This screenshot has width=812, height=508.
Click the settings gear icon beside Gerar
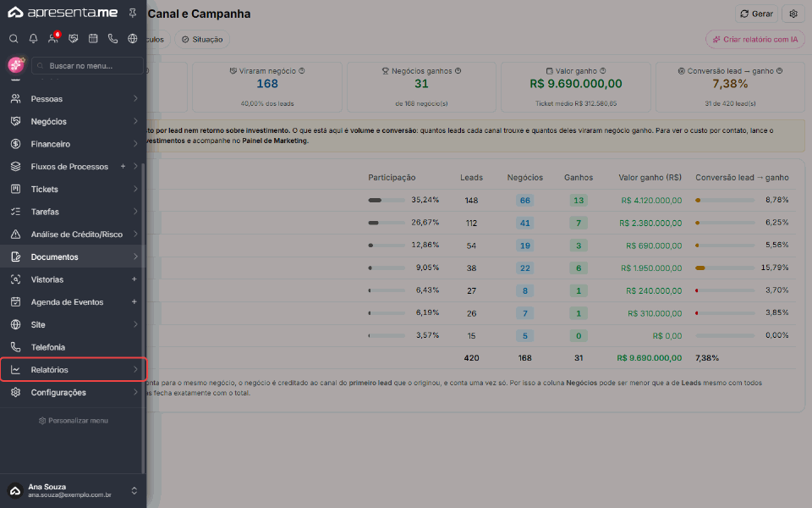tap(793, 14)
